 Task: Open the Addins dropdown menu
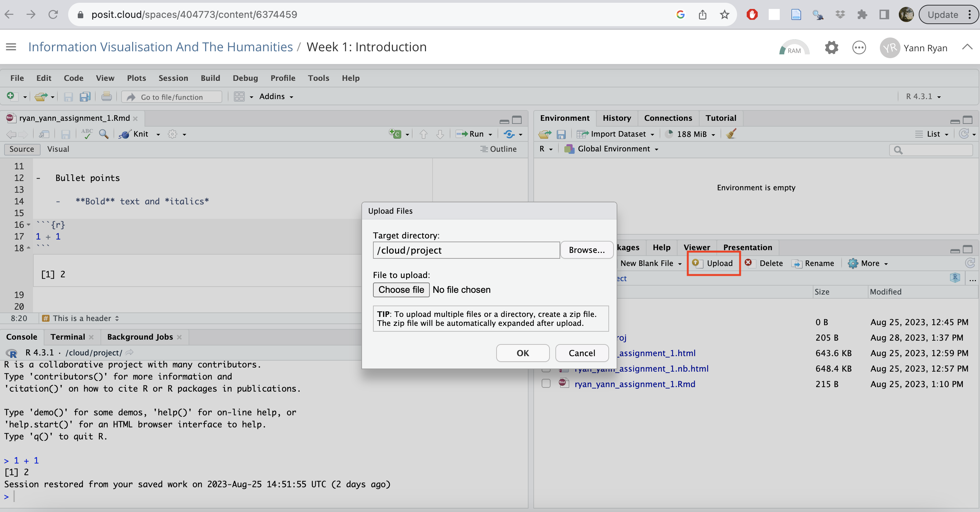pyautogui.click(x=276, y=97)
